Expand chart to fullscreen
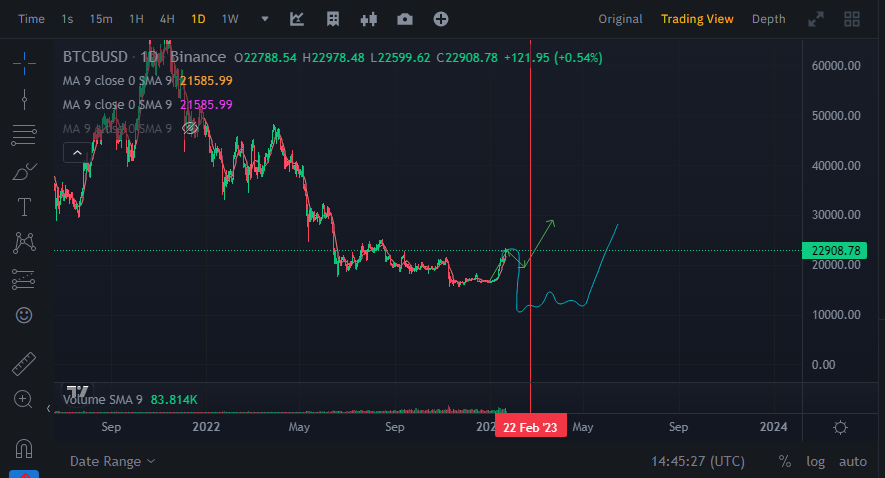 click(816, 20)
